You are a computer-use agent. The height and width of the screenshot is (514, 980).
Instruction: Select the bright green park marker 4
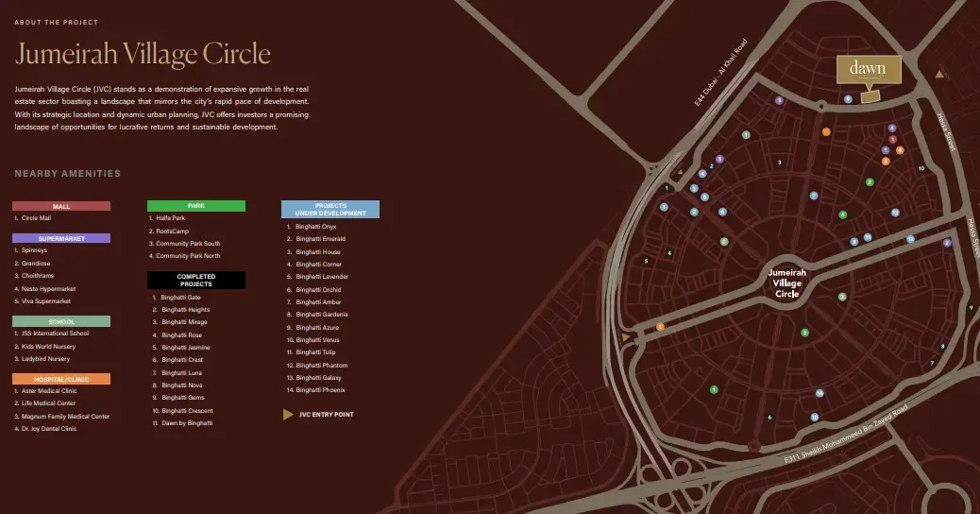(842, 214)
